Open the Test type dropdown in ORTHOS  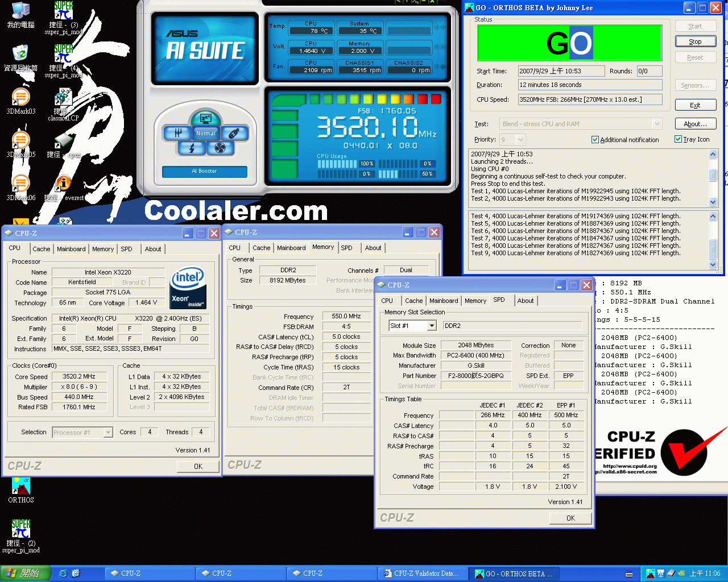(x=657, y=124)
